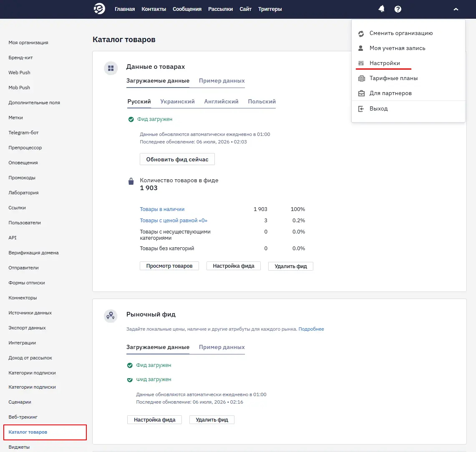This screenshot has width=476, height=452.
Task: Click the Моя учетная запись person icon
Action: (360, 48)
